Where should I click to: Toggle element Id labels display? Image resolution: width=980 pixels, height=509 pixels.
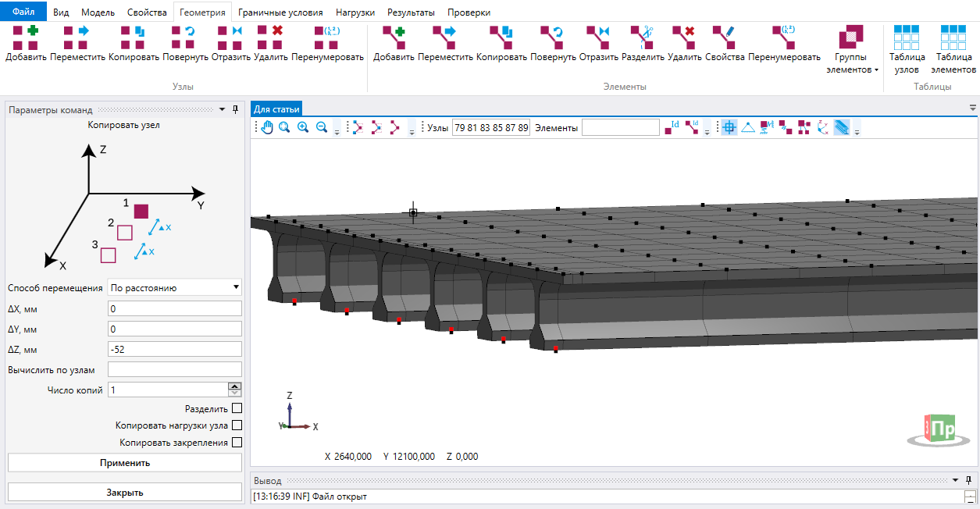[692, 128]
